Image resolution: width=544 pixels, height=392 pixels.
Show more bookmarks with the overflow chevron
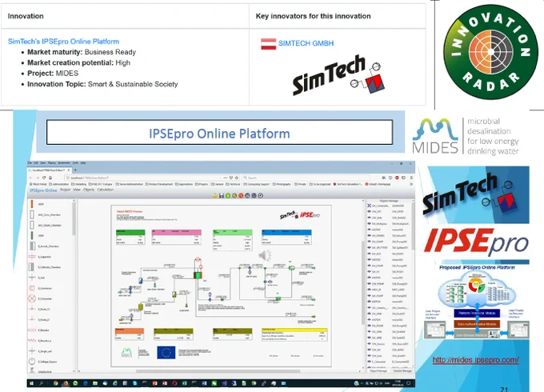pyautogui.click(x=411, y=184)
